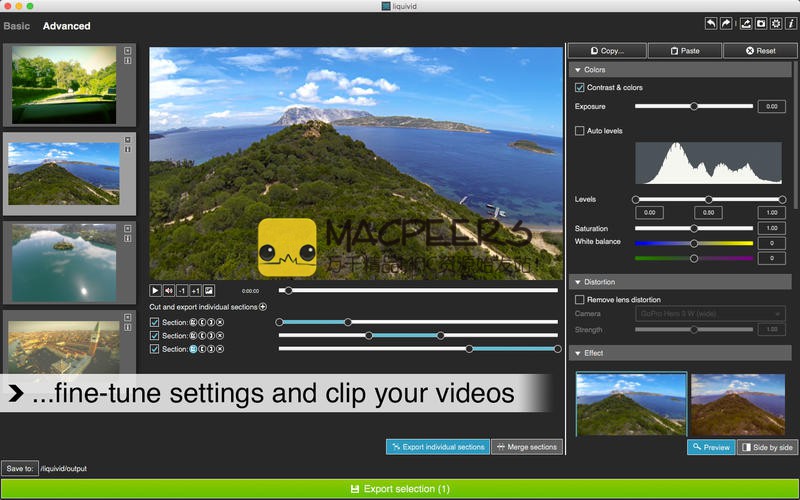
Task: Open the Camera model dropdown
Action: [709, 314]
